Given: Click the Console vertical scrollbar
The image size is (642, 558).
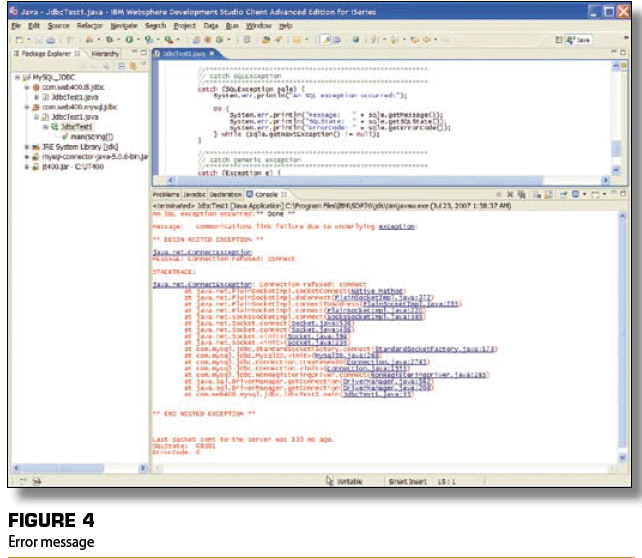Looking at the screenshot, I should coord(622,336).
